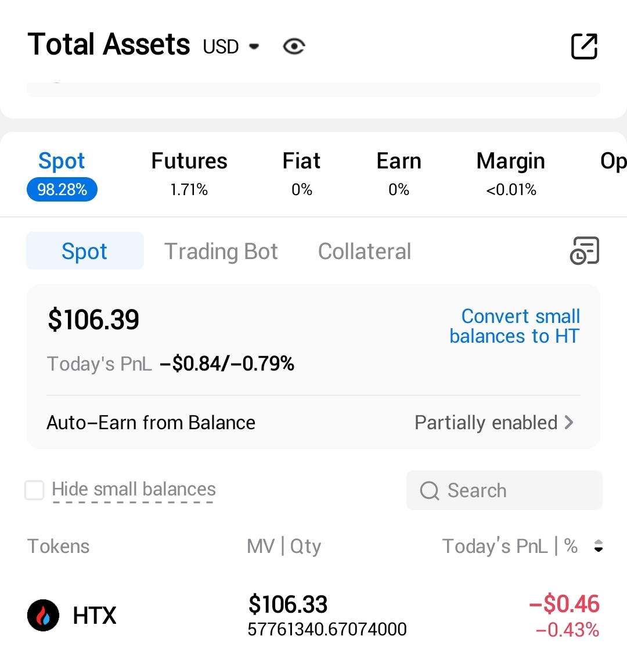The height and width of the screenshot is (672, 627).
Task: Tap Convert small balances to HT
Action: click(514, 326)
